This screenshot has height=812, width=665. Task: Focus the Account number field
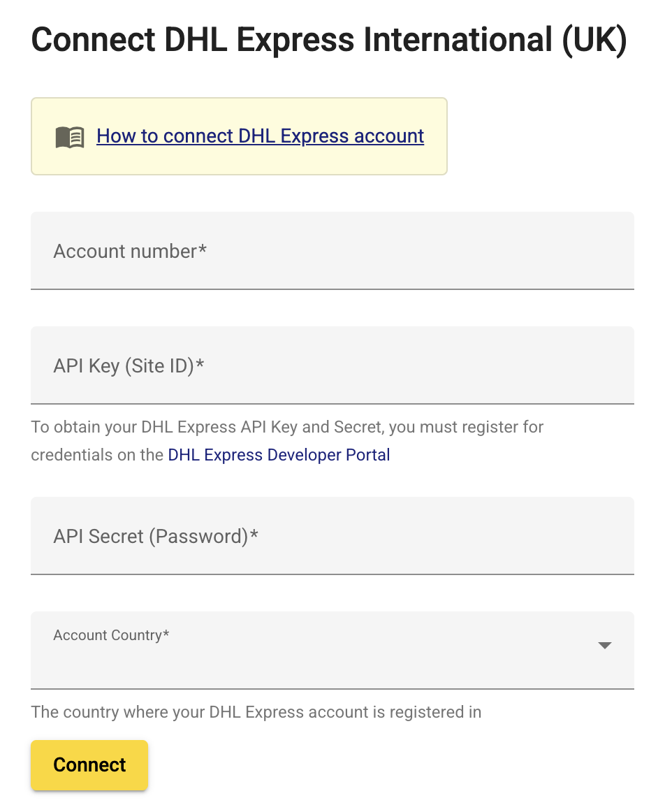tap(332, 251)
